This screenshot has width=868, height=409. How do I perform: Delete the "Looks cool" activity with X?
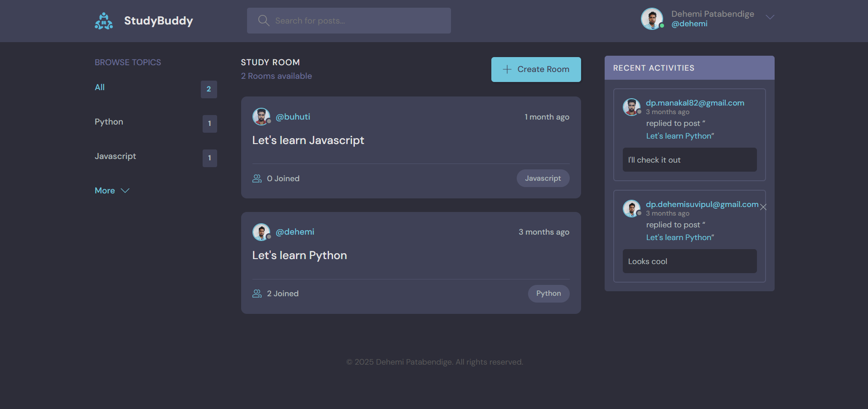(x=763, y=207)
